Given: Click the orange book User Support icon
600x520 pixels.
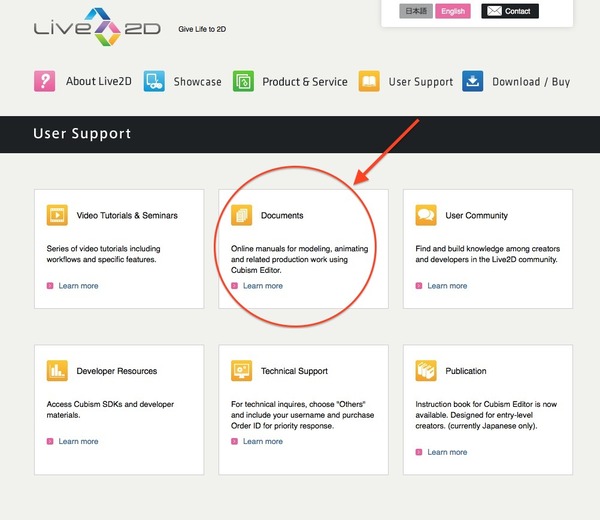Looking at the screenshot, I should (x=369, y=81).
